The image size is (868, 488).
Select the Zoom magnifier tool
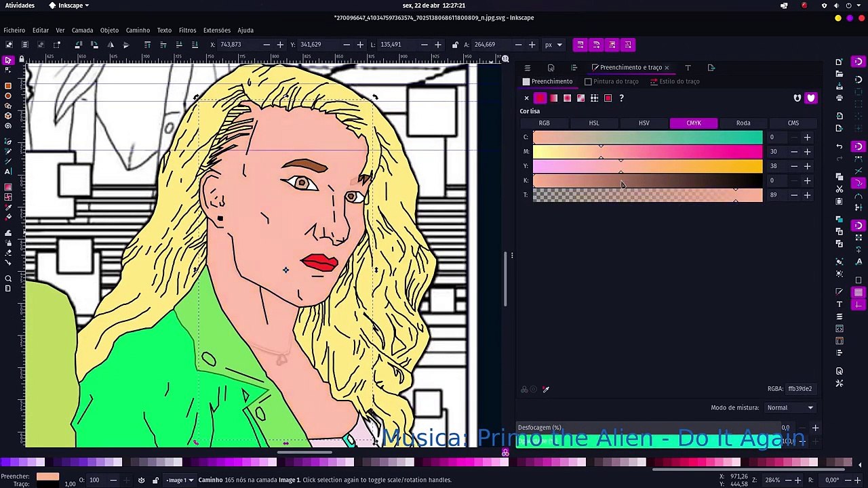[8, 279]
